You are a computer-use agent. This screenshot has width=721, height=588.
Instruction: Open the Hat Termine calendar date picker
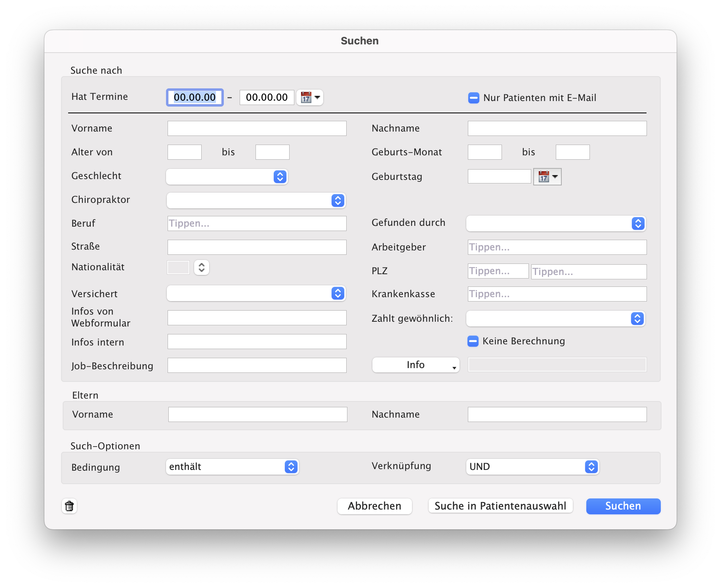[x=310, y=97]
